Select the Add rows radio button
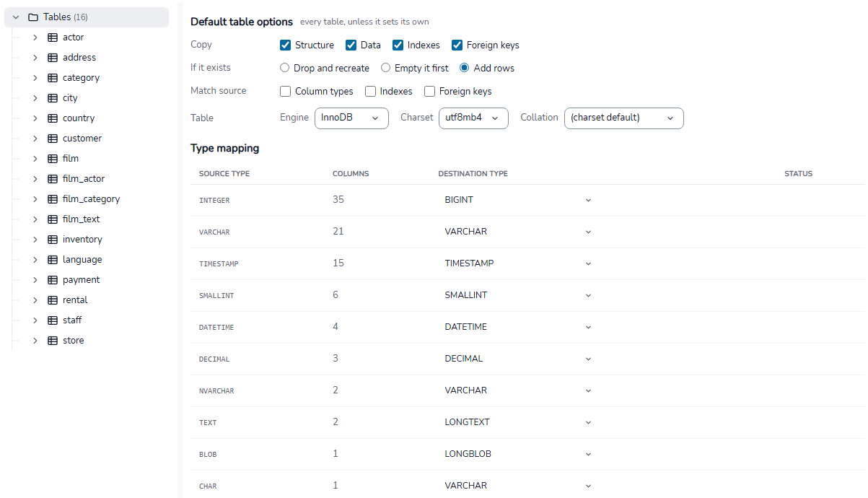This screenshot has width=868, height=498. pyautogui.click(x=465, y=68)
